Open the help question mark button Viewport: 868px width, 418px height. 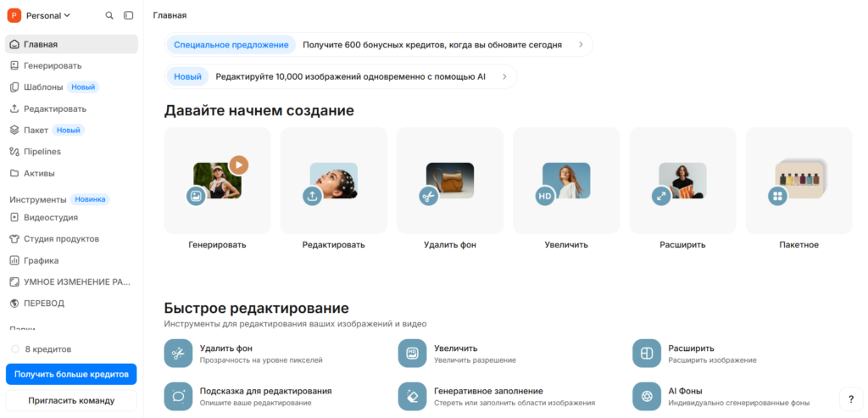click(850, 399)
